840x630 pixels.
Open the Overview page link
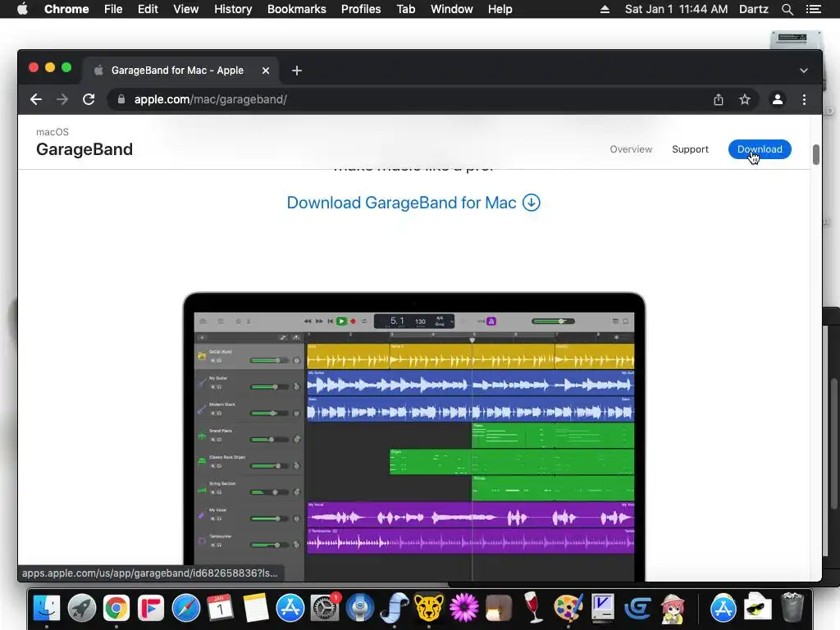click(631, 149)
